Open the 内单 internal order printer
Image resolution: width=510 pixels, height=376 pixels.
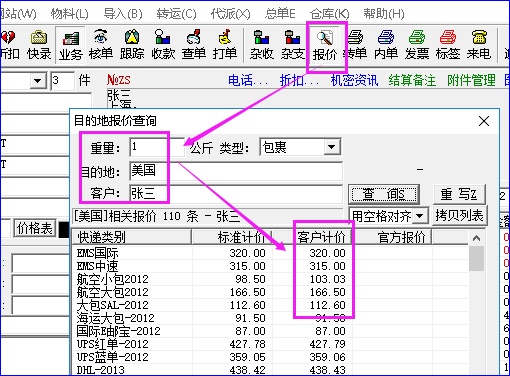tap(386, 45)
